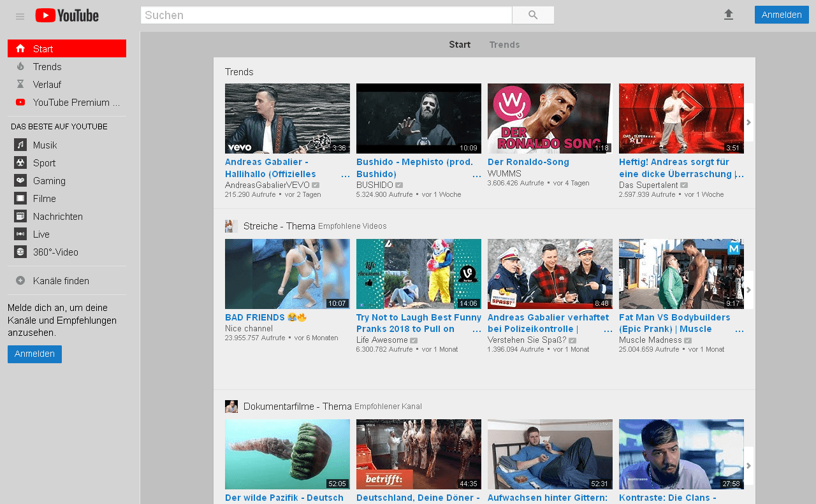This screenshot has height=504, width=816.
Task: Click the Verlauf hourglass icon
Action: pos(20,84)
